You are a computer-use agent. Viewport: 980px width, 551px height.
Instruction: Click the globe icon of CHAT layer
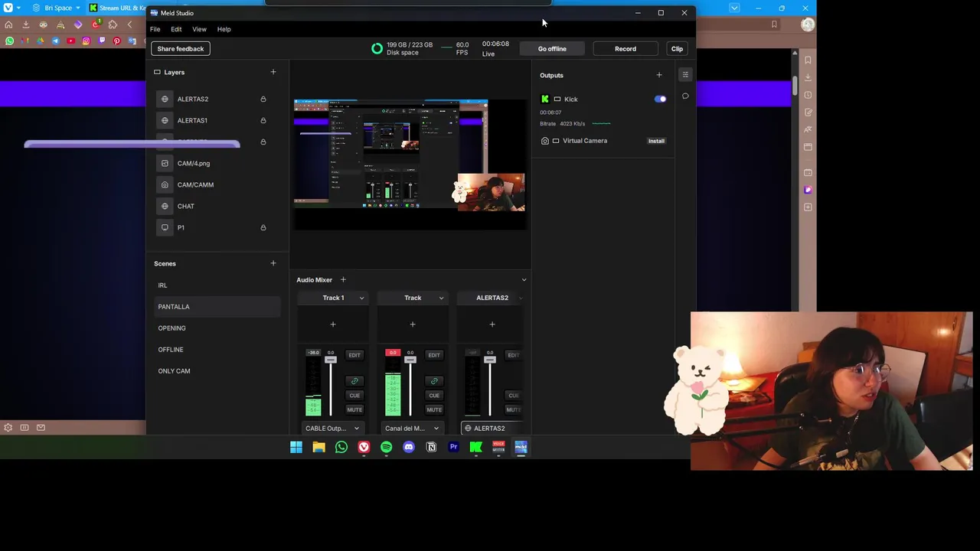point(165,206)
